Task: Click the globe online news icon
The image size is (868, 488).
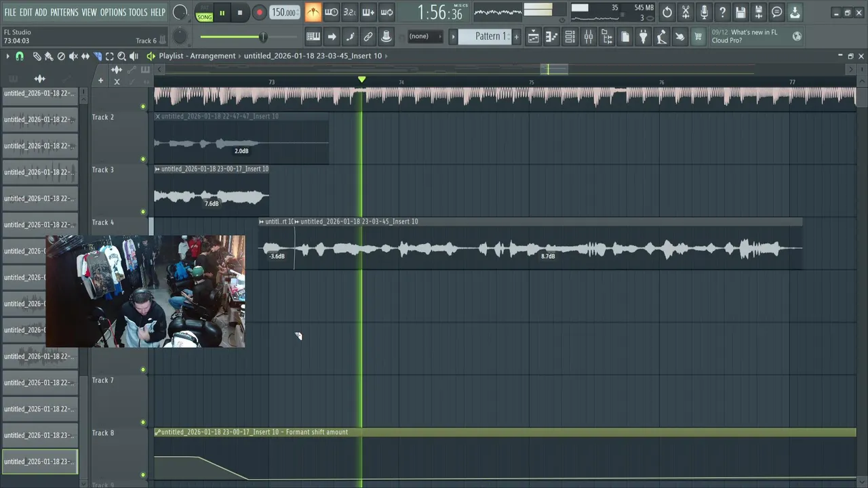Action: 797,37
